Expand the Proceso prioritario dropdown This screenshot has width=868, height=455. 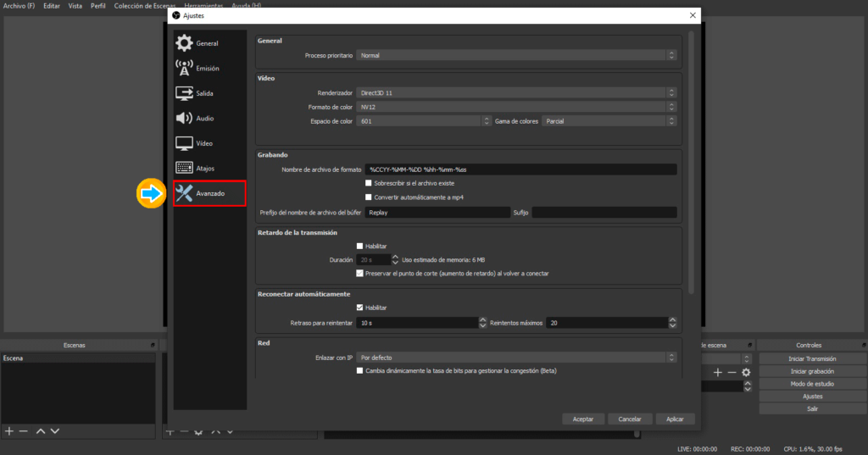(515, 55)
